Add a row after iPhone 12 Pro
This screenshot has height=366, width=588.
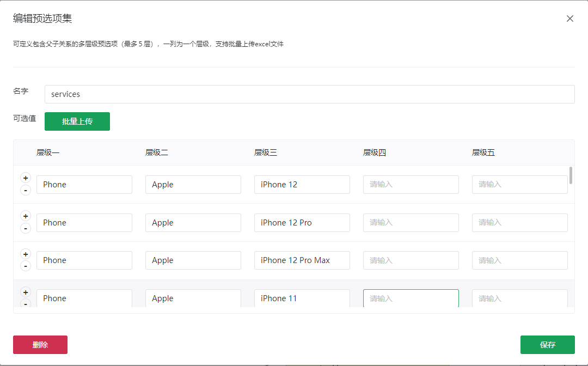tap(26, 216)
